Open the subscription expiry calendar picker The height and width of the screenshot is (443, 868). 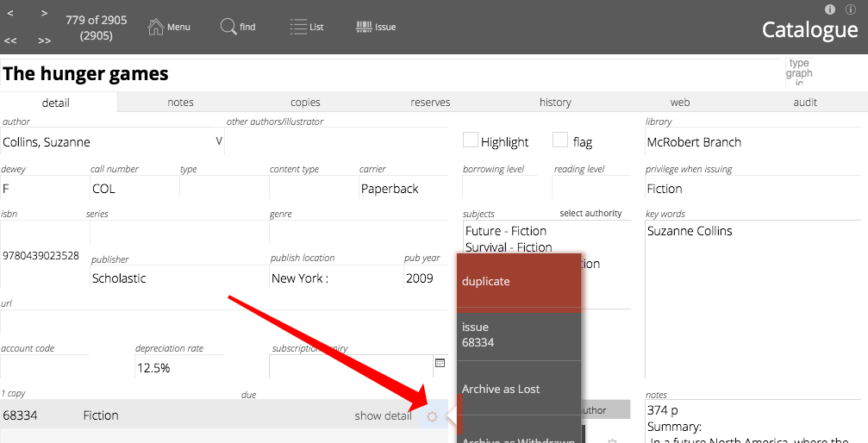[x=440, y=364]
